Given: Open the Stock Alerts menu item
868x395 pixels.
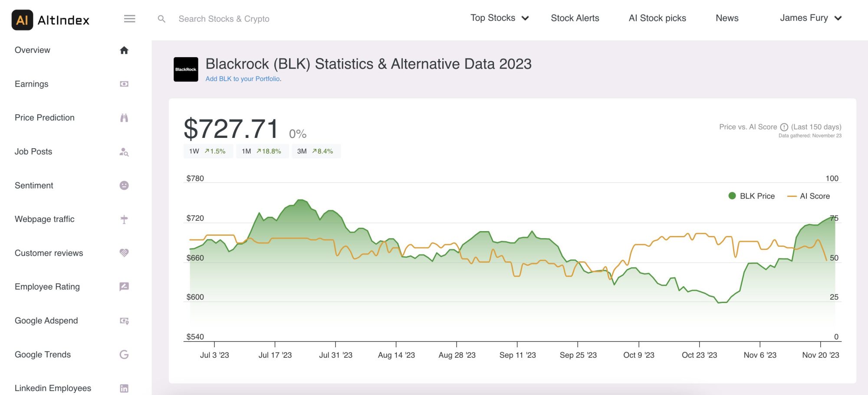Looking at the screenshot, I should point(575,18).
